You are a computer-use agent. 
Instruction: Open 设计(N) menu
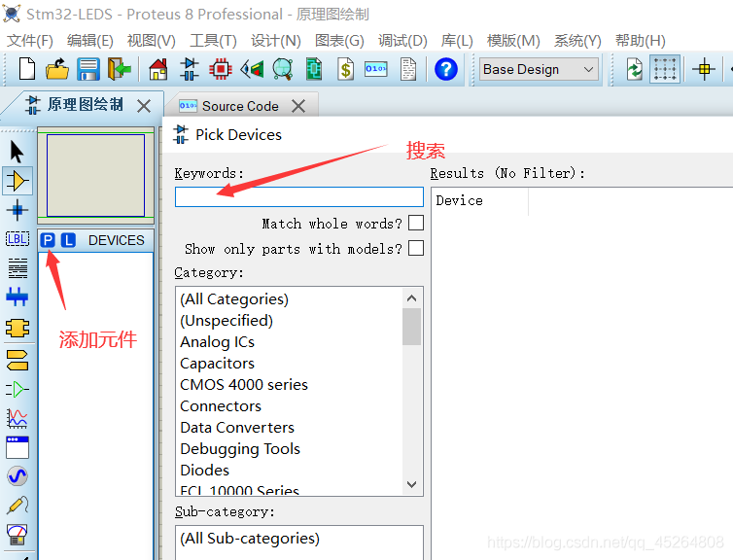(x=276, y=41)
